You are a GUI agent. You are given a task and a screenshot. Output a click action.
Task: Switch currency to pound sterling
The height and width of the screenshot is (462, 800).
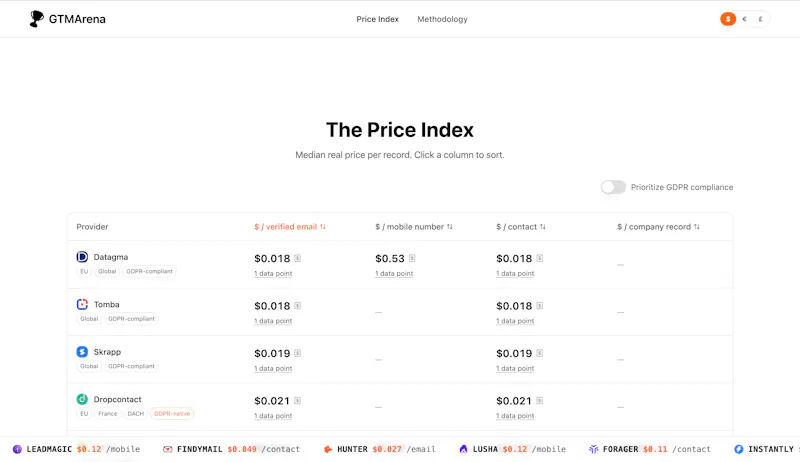pos(760,19)
